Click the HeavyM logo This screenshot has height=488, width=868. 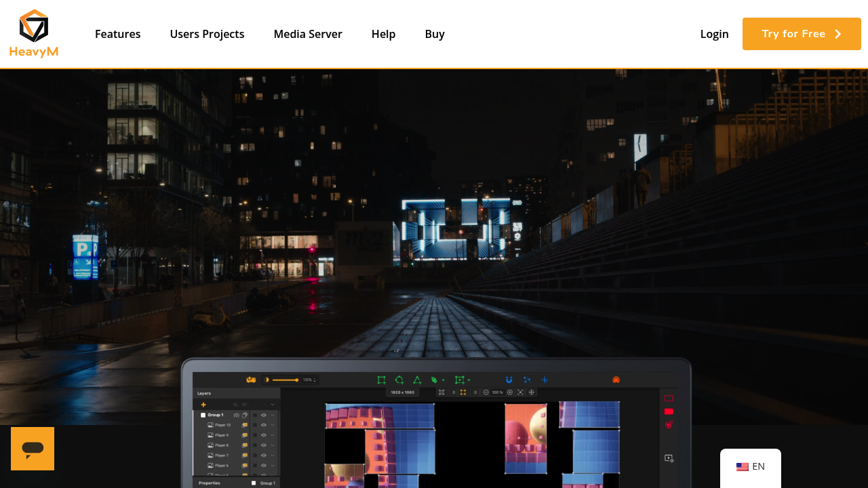click(x=34, y=34)
